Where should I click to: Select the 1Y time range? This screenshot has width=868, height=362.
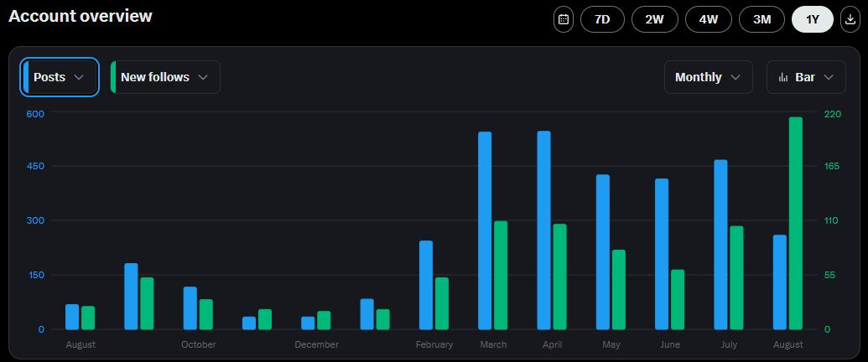click(812, 19)
